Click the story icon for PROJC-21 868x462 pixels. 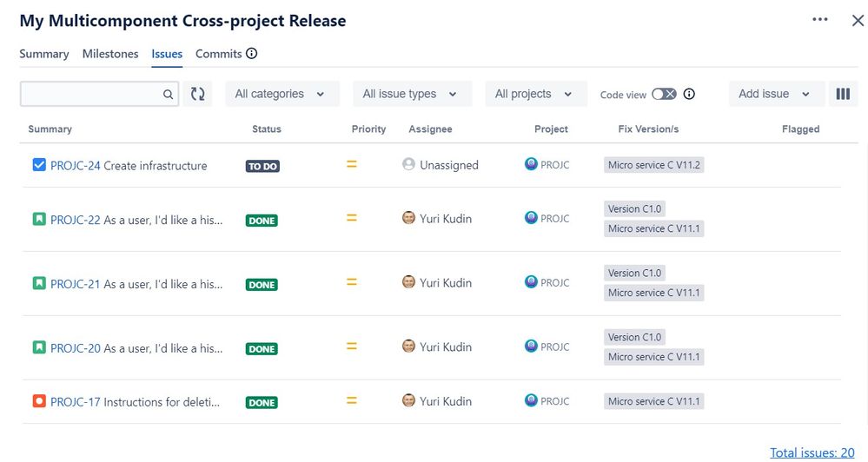point(39,283)
